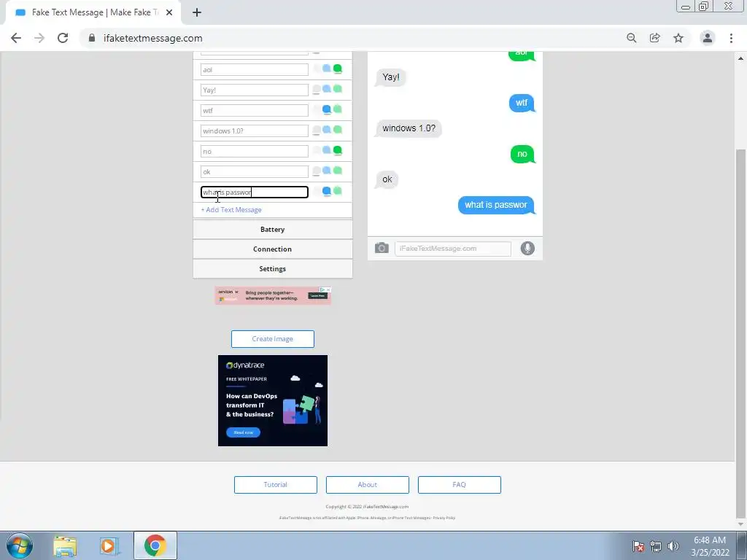The image size is (747, 560).
Task: Click the Privacy Policy footer link
Action: 444,518
